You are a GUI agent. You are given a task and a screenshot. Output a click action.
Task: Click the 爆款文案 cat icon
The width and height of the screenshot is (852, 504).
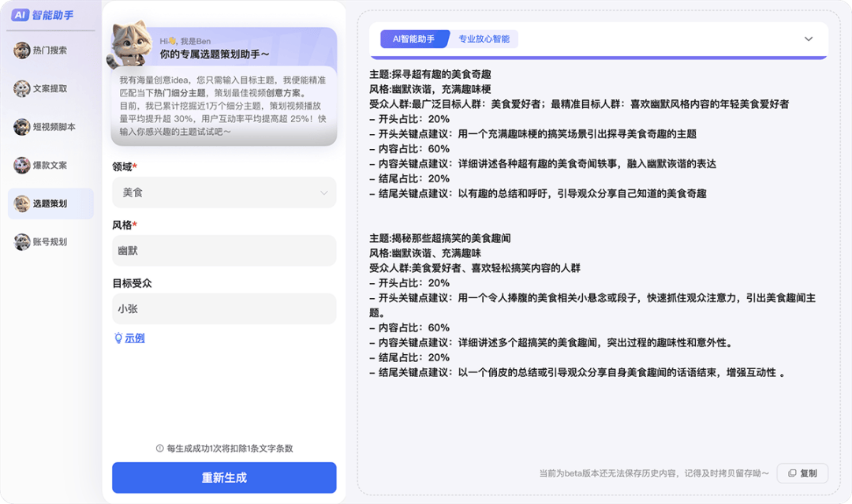(x=21, y=165)
